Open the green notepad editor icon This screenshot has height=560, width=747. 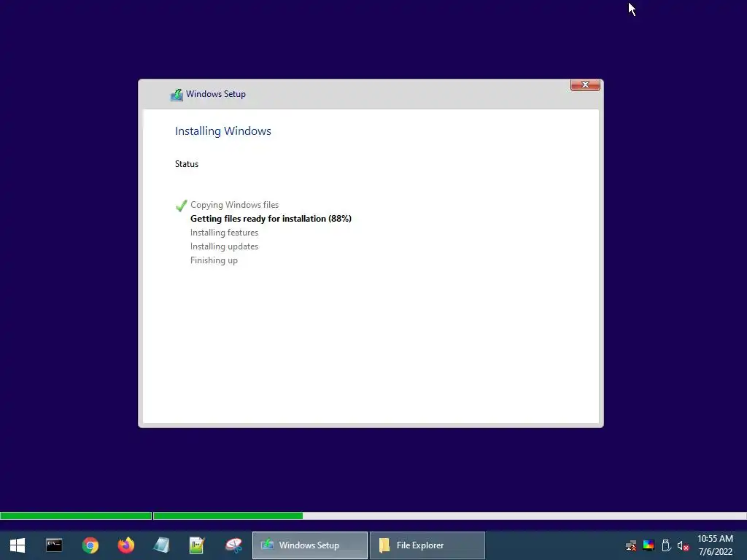click(x=197, y=545)
